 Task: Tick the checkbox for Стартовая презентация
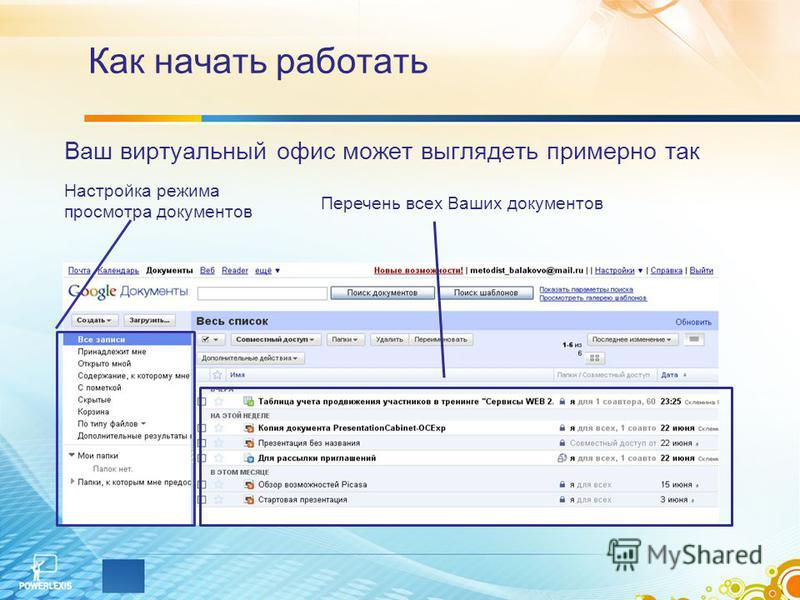[202, 500]
